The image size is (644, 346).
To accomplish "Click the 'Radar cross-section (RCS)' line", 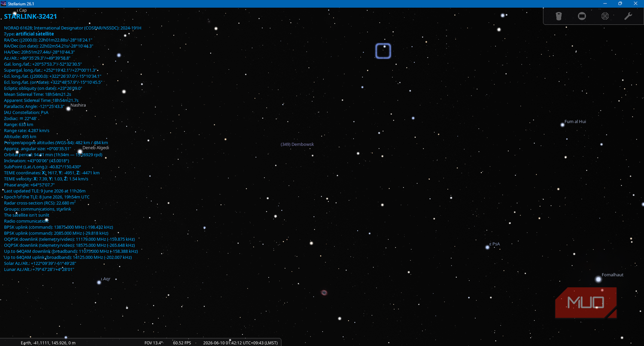I will 40,203.
